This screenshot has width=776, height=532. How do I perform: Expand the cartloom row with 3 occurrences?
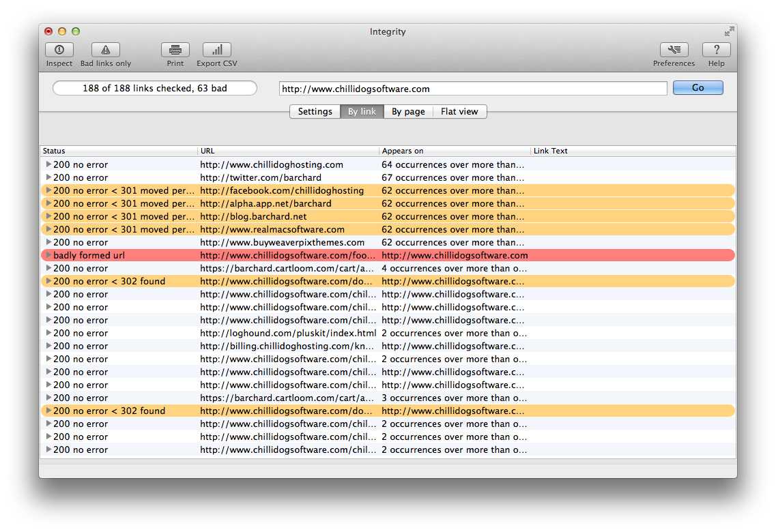click(48, 398)
